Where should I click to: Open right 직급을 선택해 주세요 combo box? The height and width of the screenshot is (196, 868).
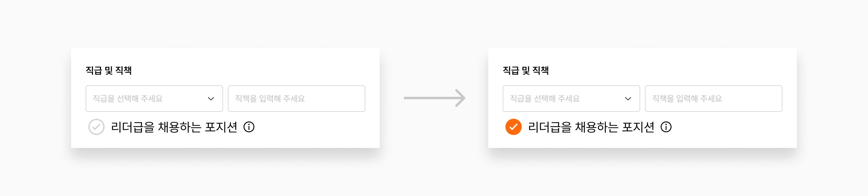click(571, 99)
